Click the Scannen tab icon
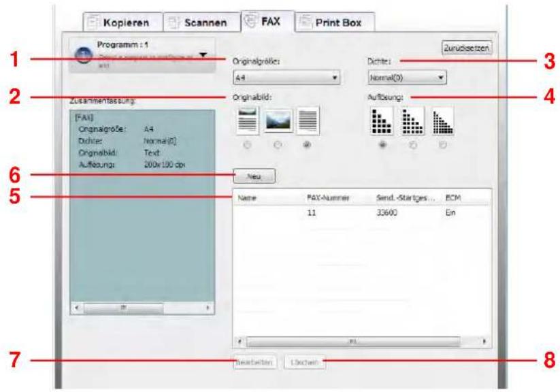Image resolution: width=560 pixels, height=392 pixels. [174, 22]
